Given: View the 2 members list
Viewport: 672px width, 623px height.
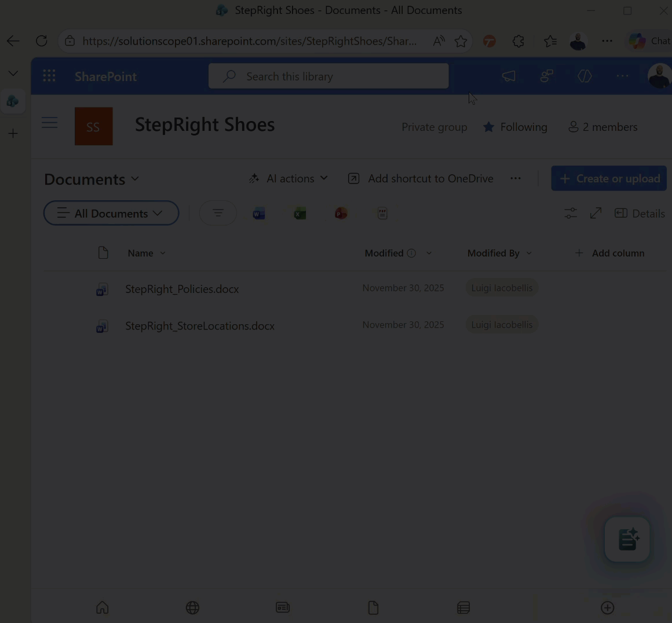Looking at the screenshot, I should pos(602,127).
